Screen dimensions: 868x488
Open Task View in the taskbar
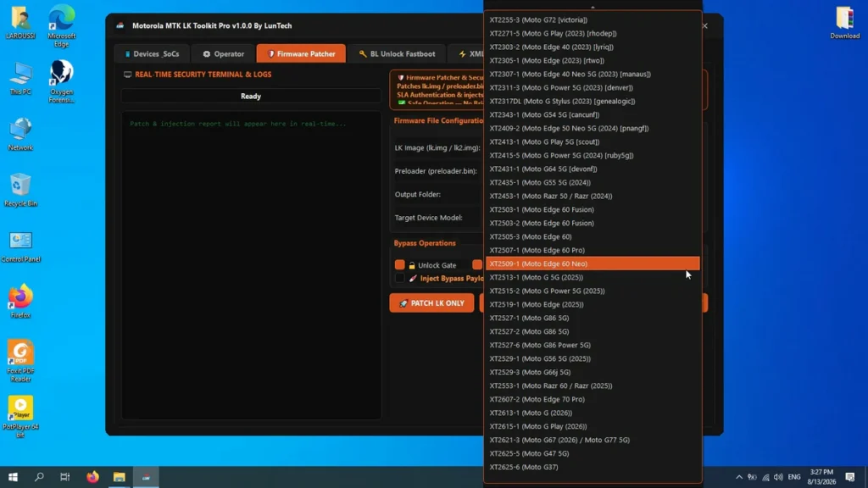pyautogui.click(x=64, y=477)
